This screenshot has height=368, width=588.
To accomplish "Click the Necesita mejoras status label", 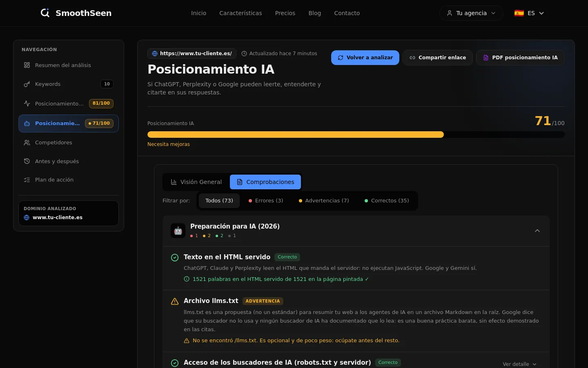I will pyautogui.click(x=169, y=144).
